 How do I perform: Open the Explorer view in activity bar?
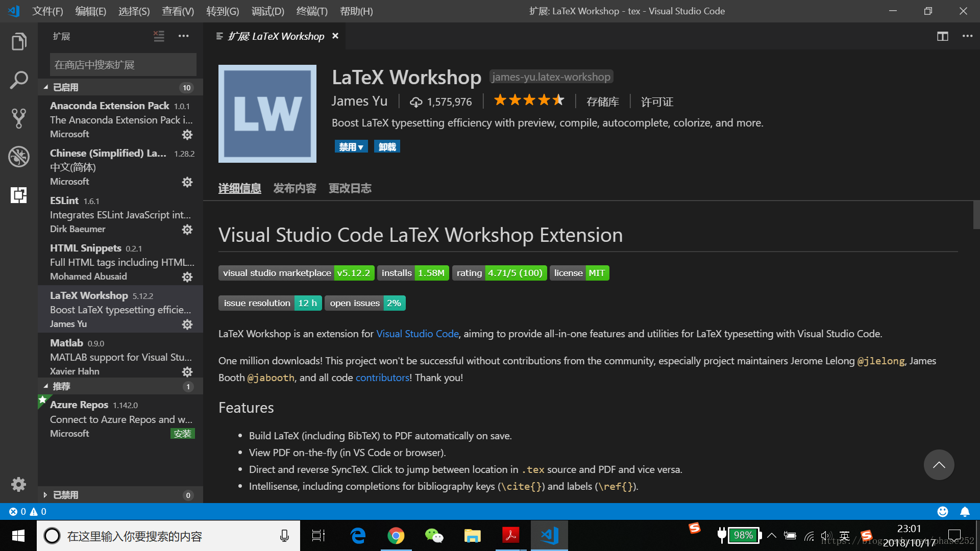[x=19, y=41]
